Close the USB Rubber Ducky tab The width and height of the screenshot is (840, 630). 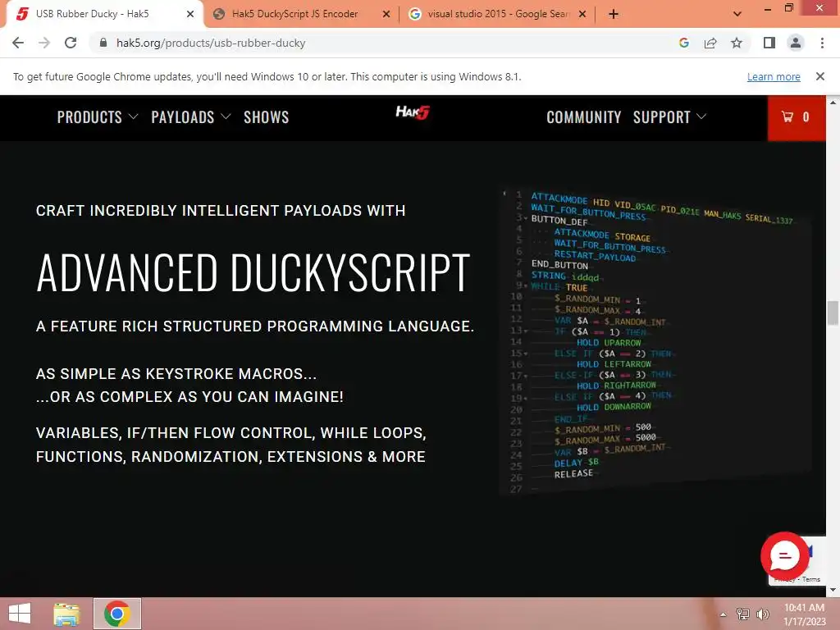click(x=190, y=15)
